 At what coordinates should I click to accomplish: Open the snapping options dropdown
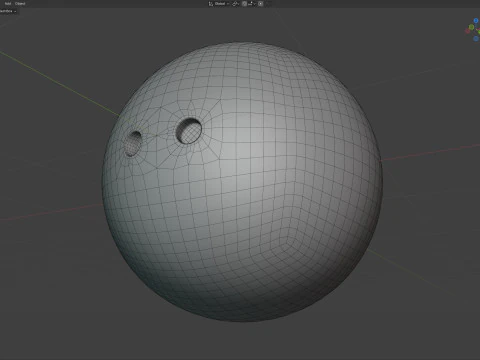coord(252,4)
